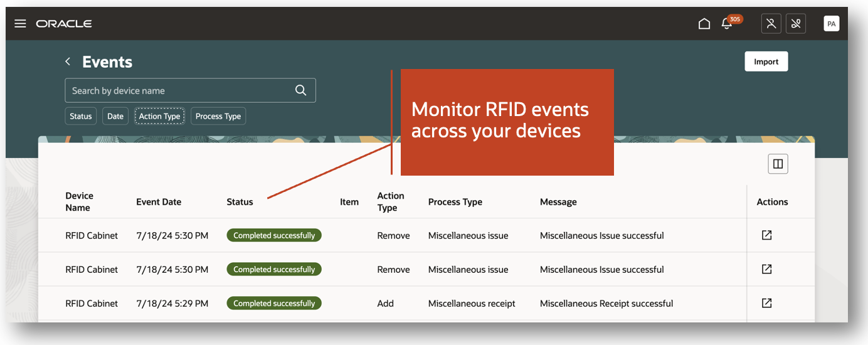
Task: Click the Import button
Action: click(x=766, y=61)
